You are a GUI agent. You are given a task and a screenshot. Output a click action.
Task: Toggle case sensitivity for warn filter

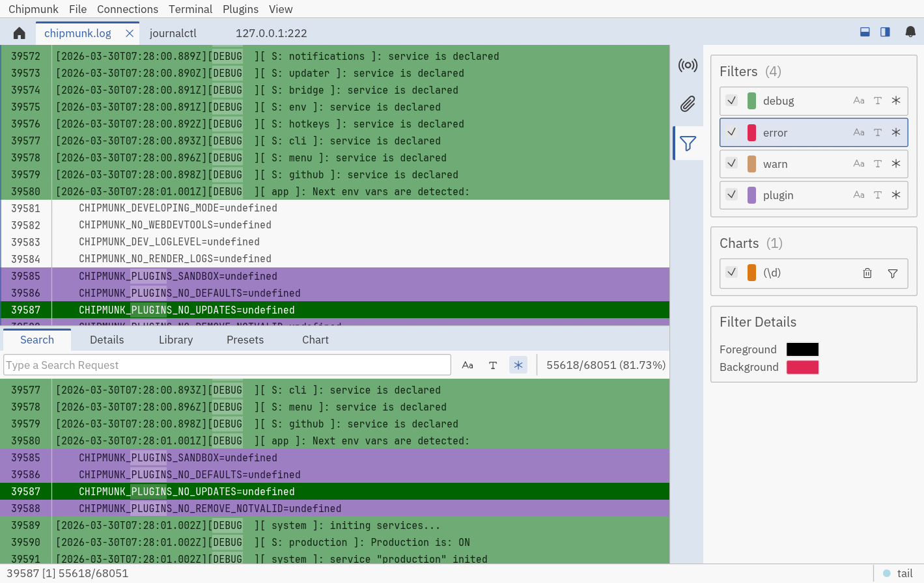pos(859,164)
